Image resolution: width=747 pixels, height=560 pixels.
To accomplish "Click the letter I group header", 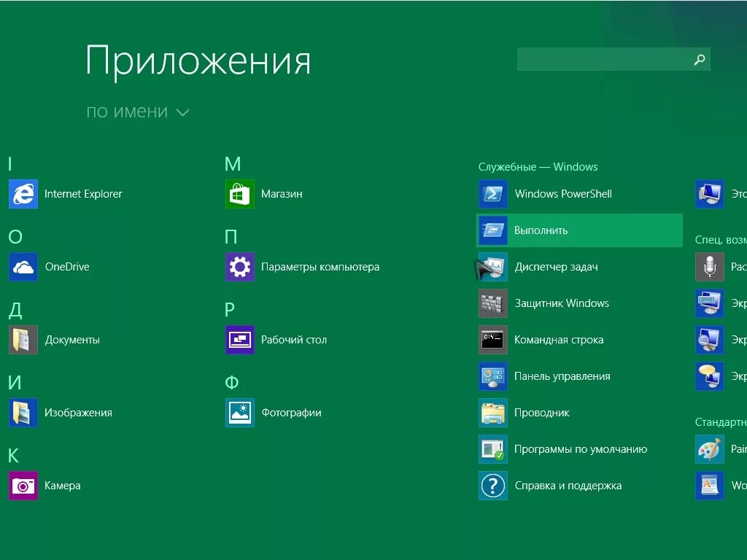I will pyautogui.click(x=10, y=164).
